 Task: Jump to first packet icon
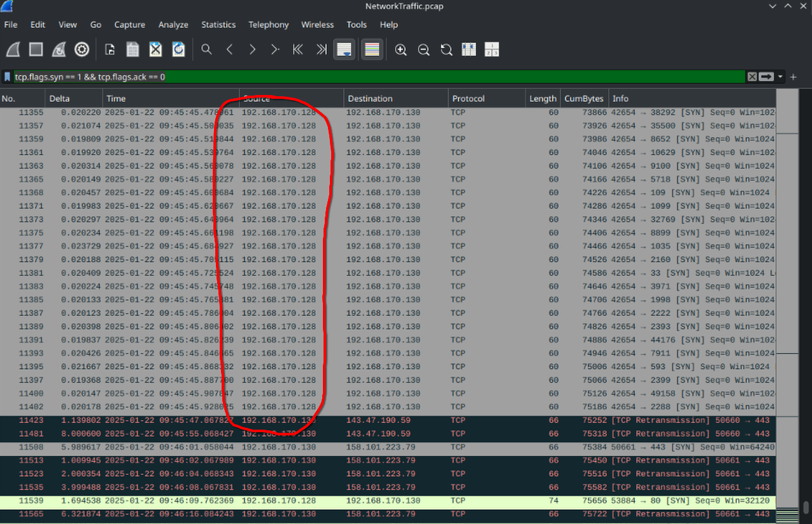pos(297,49)
